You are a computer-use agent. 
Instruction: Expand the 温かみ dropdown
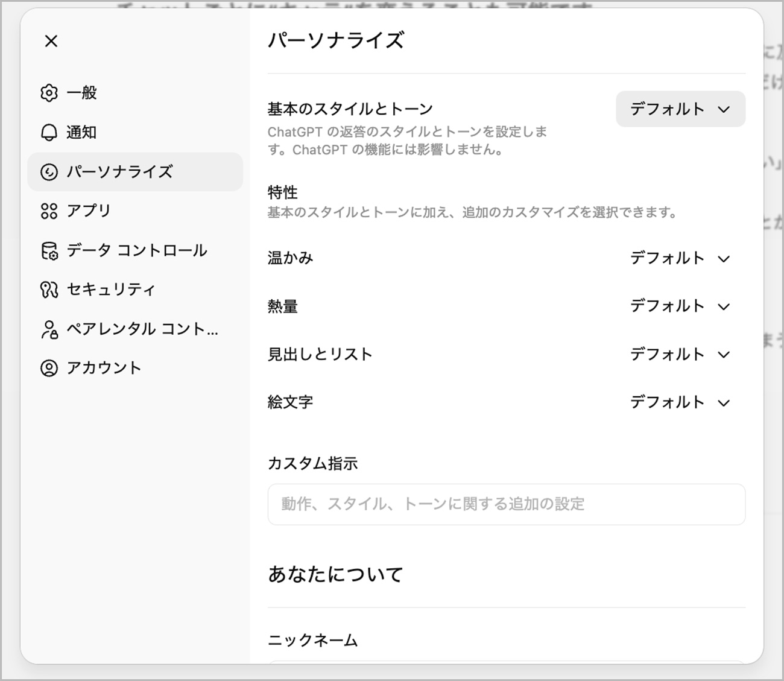[680, 259]
